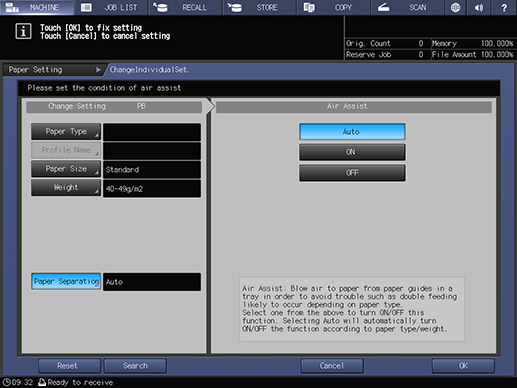
Task: Turn Air Assist OFF
Action: (x=352, y=173)
